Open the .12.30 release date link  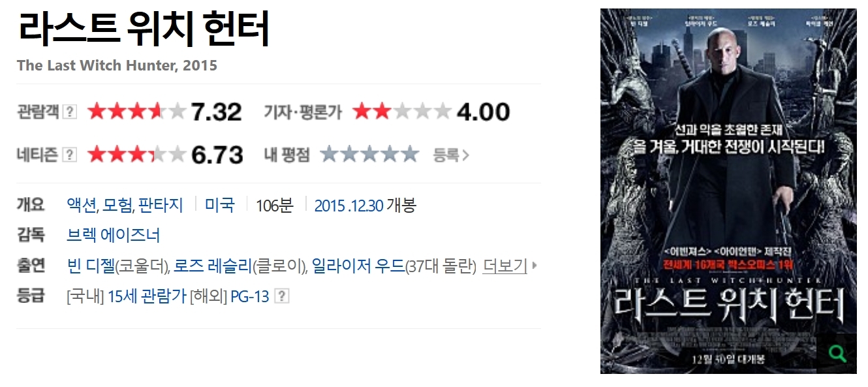pyautogui.click(x=365, y=206)
